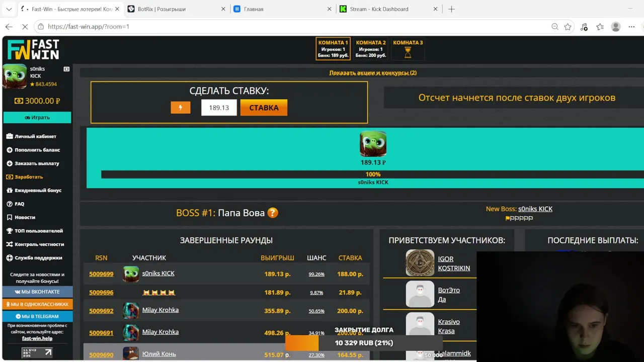Switch to КОМНАТА 3 room tab
The width and height of the screenshot is (644, 362).
[x=408, y=49]
